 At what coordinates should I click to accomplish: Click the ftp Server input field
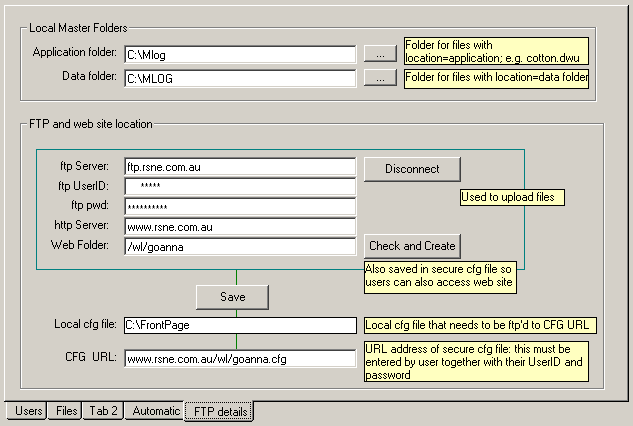click(x=239, y=166)
